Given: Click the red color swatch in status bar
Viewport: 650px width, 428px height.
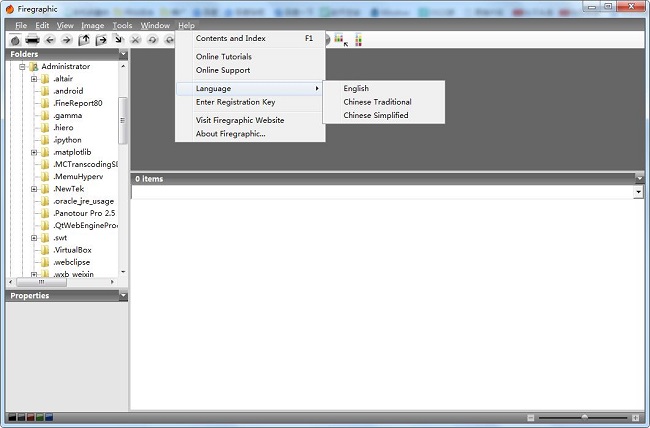Looking at the screenshot, I should 31,417.
